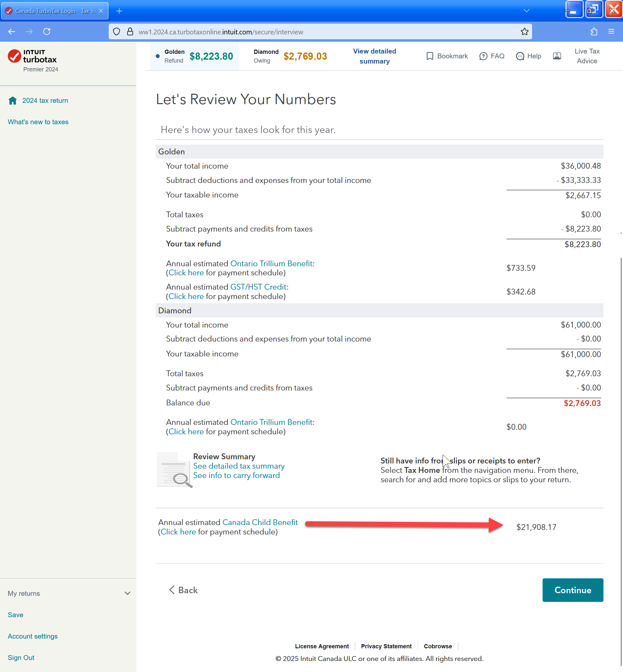This screenshot has width=623, height=672.
Task: Click here for Golden's Trillium payment schedule
Action: tap(186, 273)
